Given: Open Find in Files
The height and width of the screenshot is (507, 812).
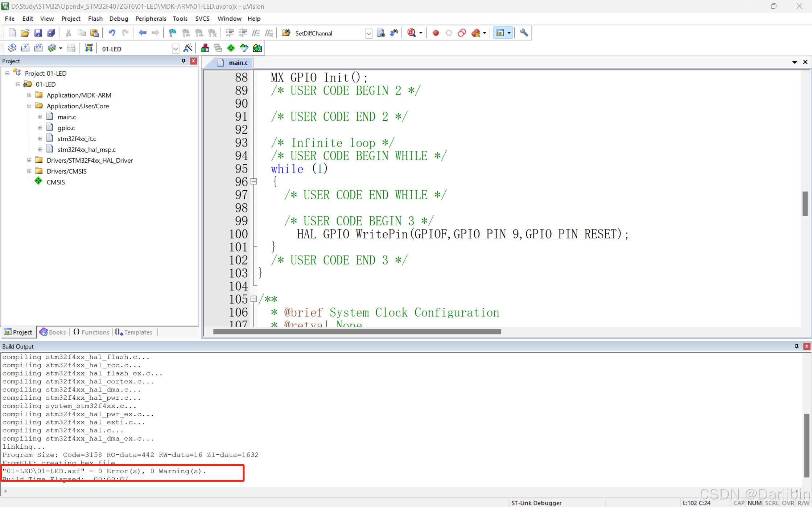Looking at the screenshot, I should point(381,33).
